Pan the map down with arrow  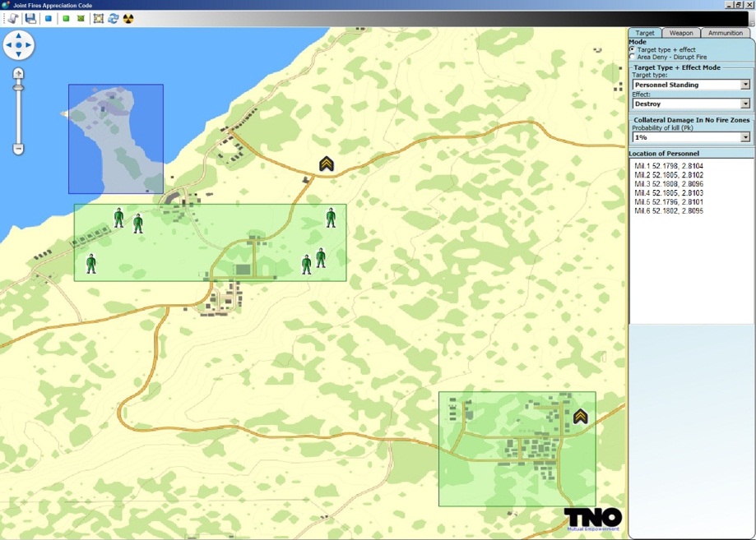pos(19,54)
